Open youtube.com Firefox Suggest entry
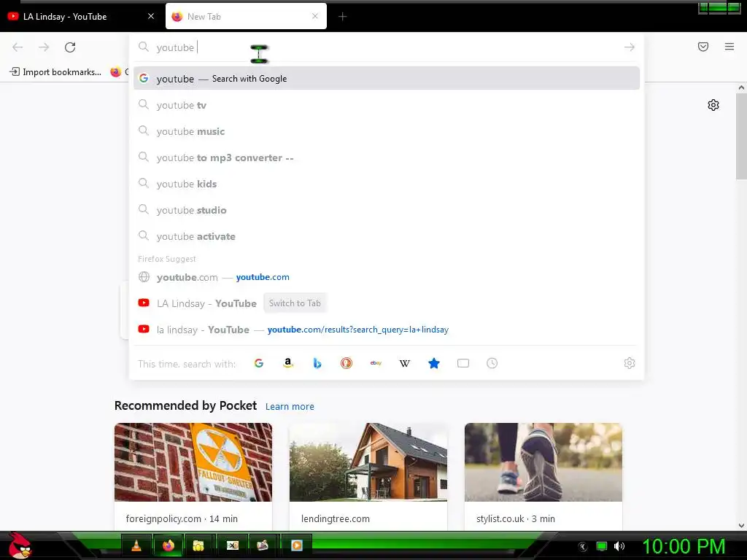Screen dimensions: 747x560 [387, 277]
